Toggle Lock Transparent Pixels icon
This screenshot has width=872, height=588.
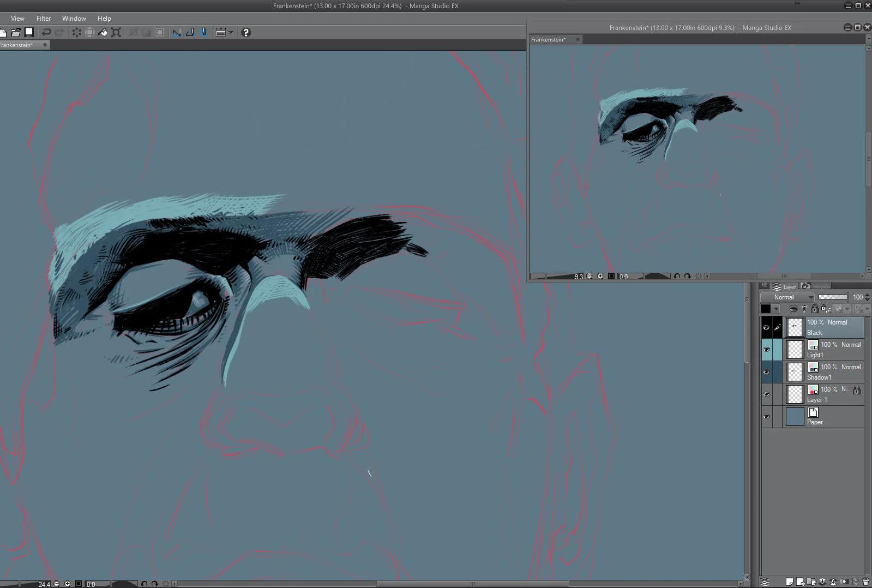[826, 309]
